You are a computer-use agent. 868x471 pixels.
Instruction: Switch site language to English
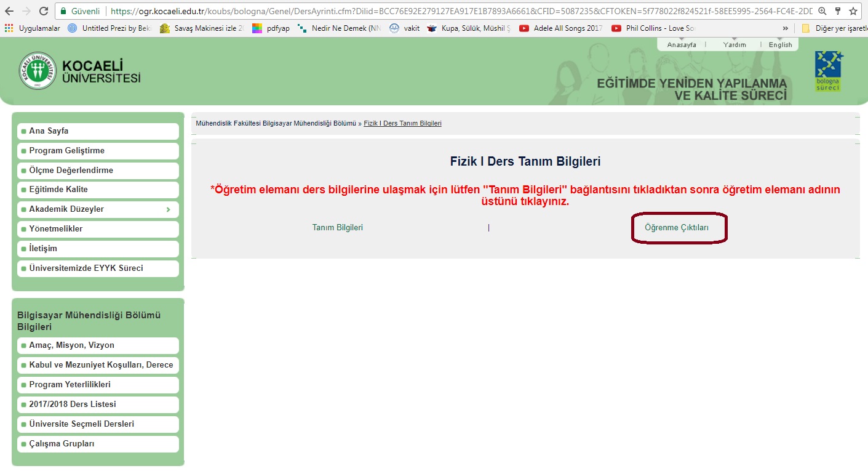[780, 44]
